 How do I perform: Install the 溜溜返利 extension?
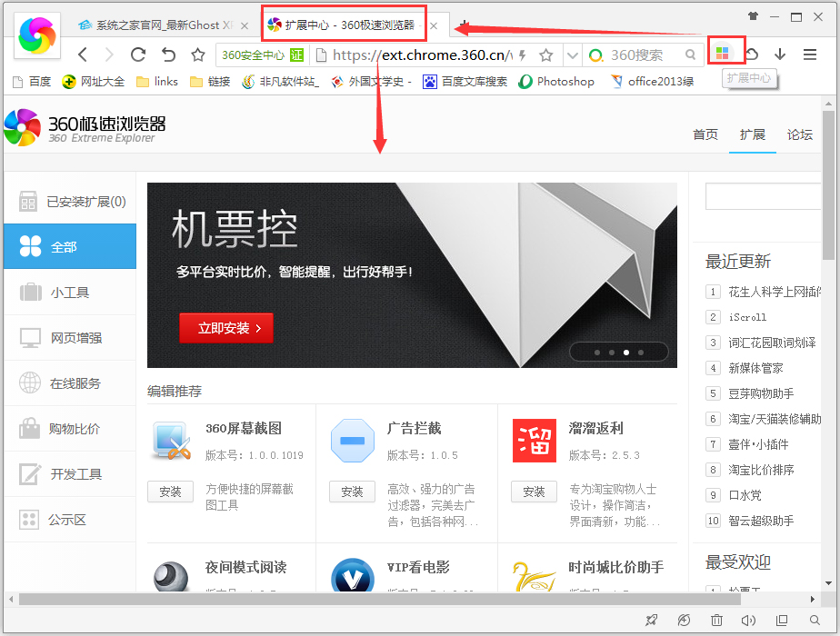pyautogui.click(x=534, y=492)
